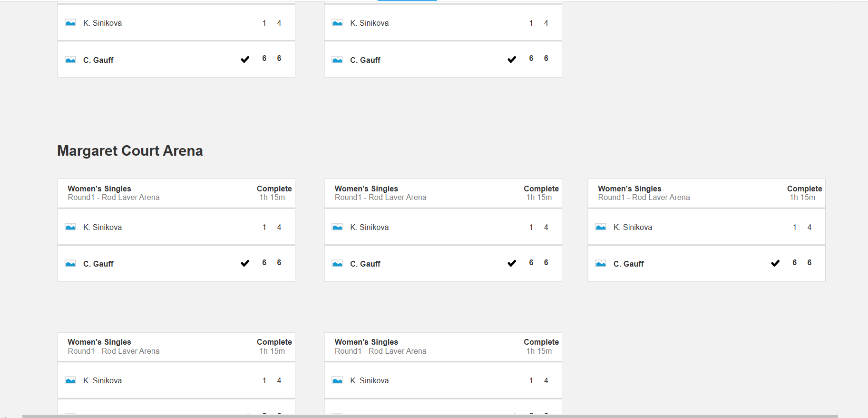
Task: Click winner checkmark in middle Margaret Court Arena match
Action: (512, 263)
